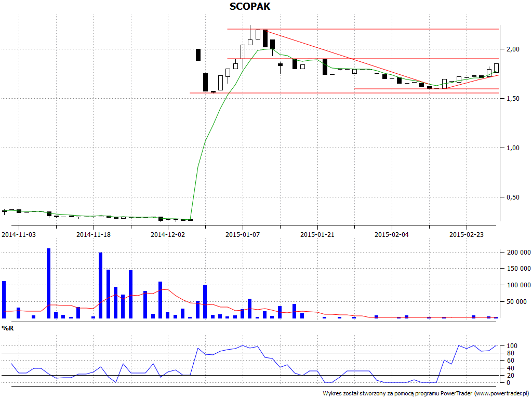The height and width of the screenshot is (399, 532).
Task: Click the 80 level on %R axis
Action: tap(512, 353)
